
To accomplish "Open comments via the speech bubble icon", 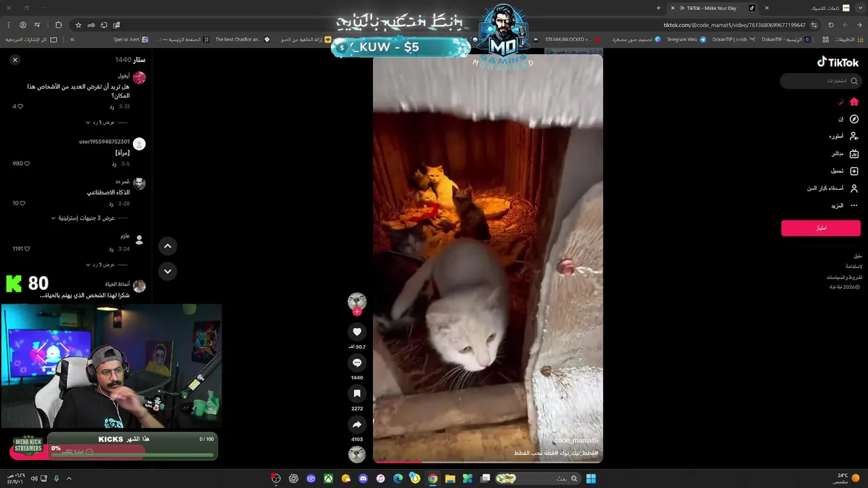I will point(357,363).
